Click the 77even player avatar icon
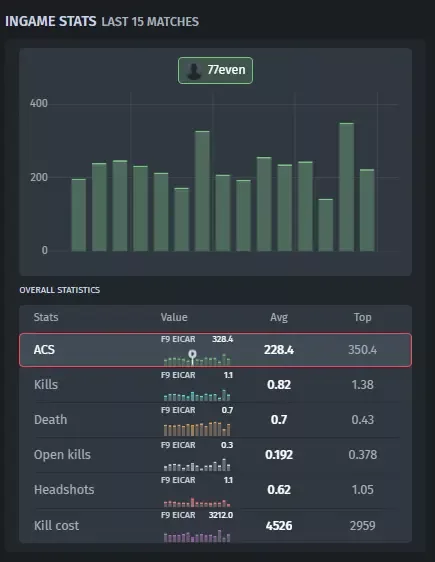 point(194,71)
